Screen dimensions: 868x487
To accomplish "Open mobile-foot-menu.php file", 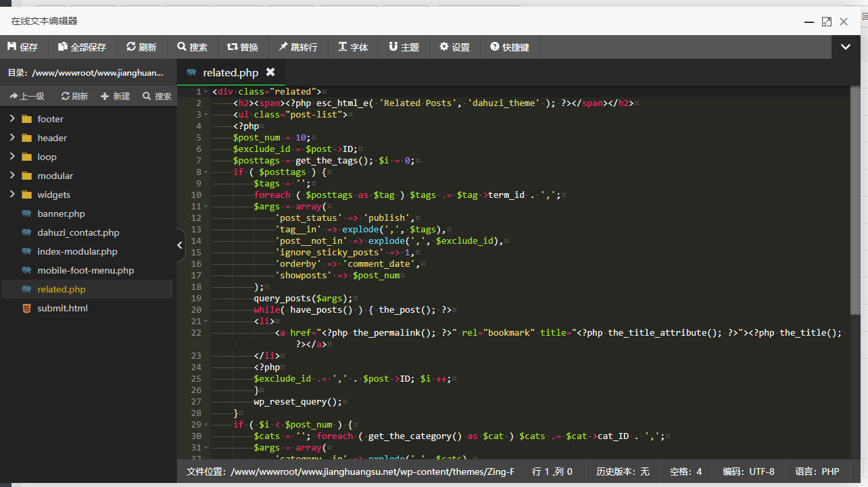I will [87, 270].
